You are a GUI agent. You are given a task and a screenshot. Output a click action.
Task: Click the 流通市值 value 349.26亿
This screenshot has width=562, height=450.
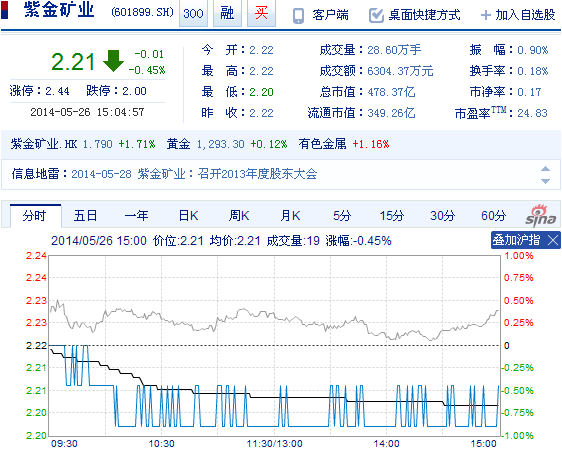click(391, 114)
